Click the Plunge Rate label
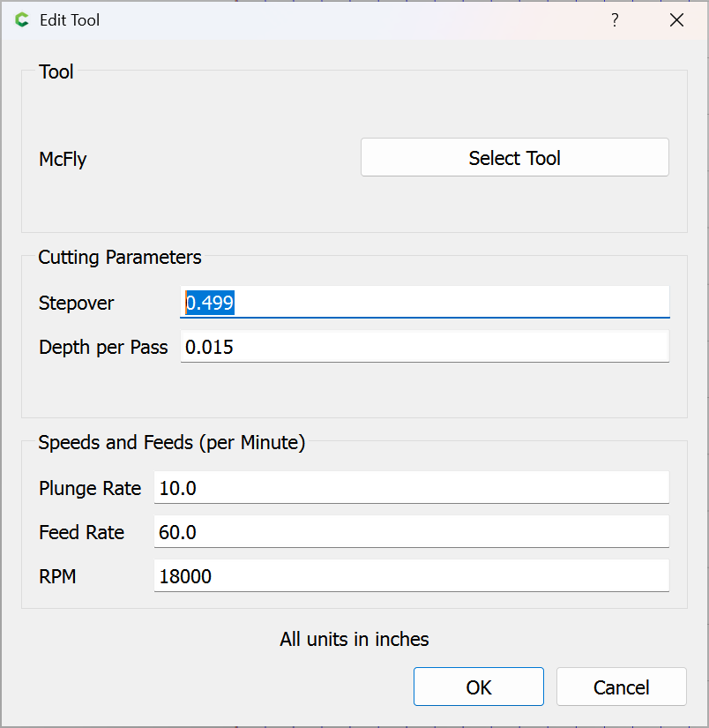 point(90,488)
